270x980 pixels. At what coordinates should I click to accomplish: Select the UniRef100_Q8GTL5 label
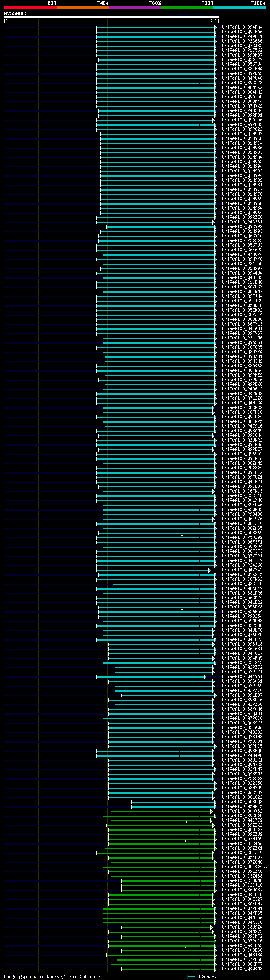[x=242, y=584]
